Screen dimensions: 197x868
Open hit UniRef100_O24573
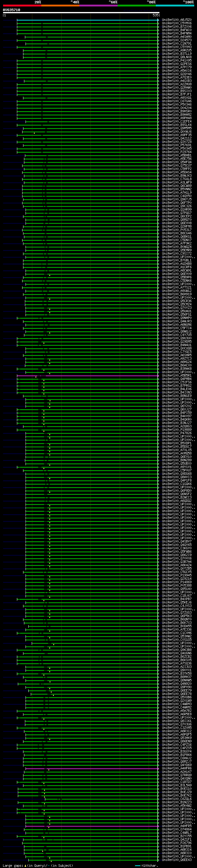coord(177,40)
